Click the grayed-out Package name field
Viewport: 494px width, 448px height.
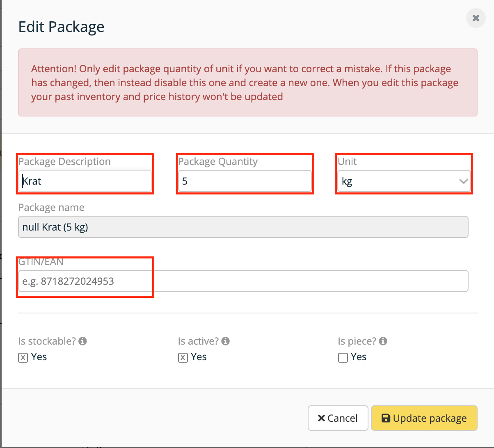[243, 226]
